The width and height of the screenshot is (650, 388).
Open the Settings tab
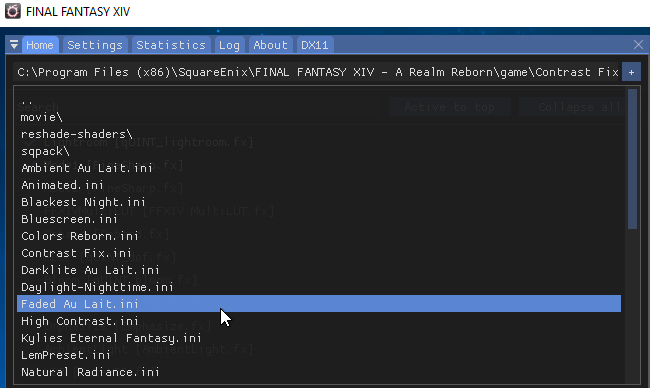click(x=95, y=45)
